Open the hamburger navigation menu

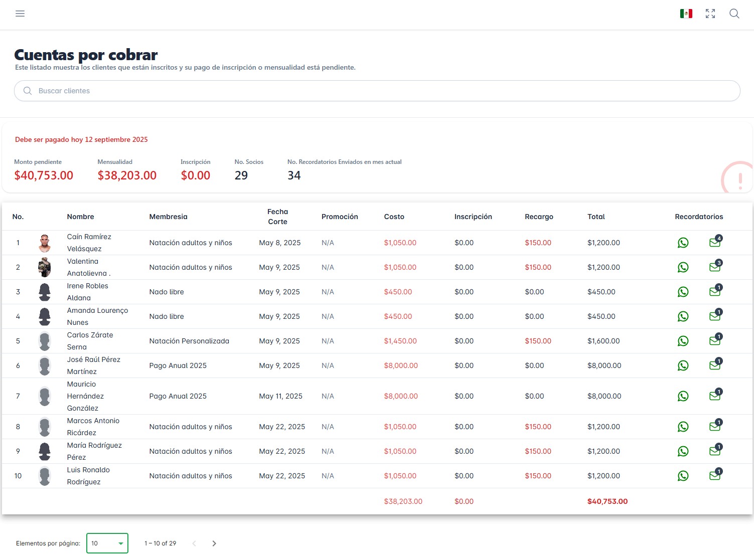click(20, 14)
